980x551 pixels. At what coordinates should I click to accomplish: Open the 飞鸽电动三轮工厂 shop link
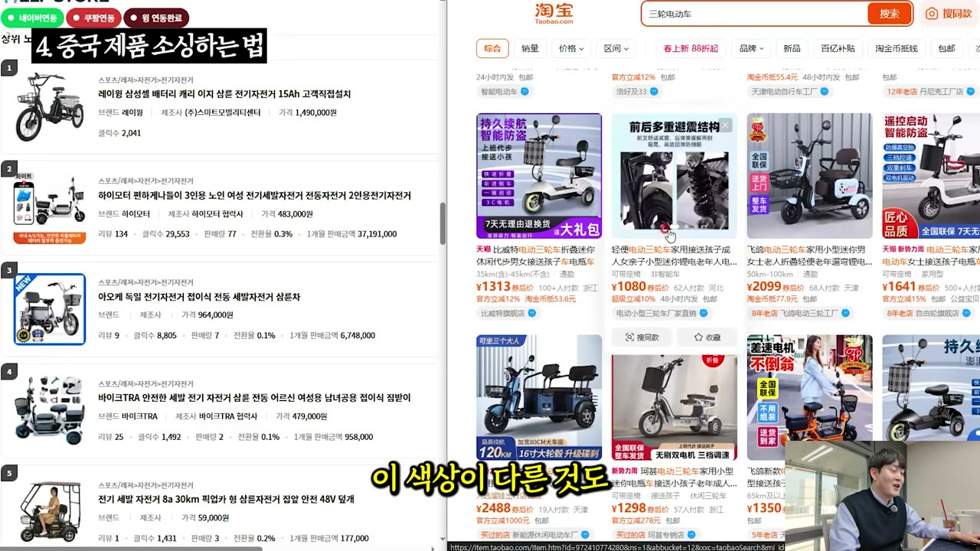pos(802,313)
